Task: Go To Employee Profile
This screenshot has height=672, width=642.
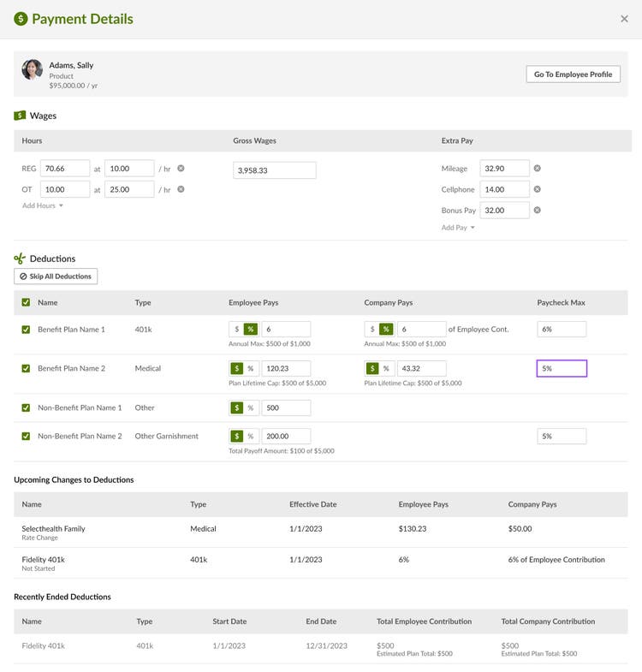Action: (573, 74)
